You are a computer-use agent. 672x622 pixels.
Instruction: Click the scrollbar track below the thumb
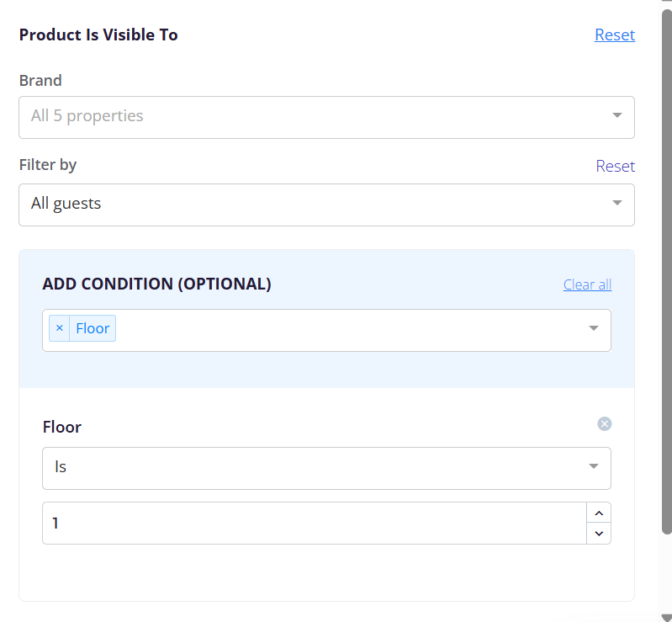667,574
